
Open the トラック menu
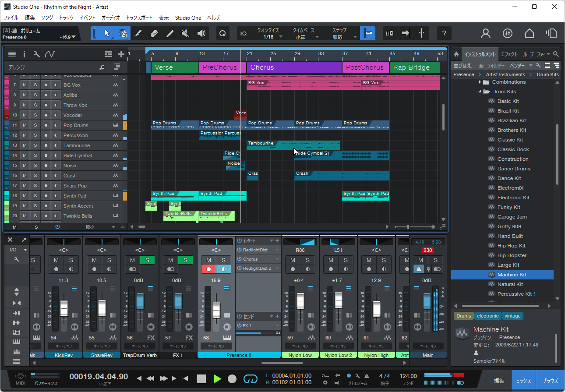tap(65, 18)
